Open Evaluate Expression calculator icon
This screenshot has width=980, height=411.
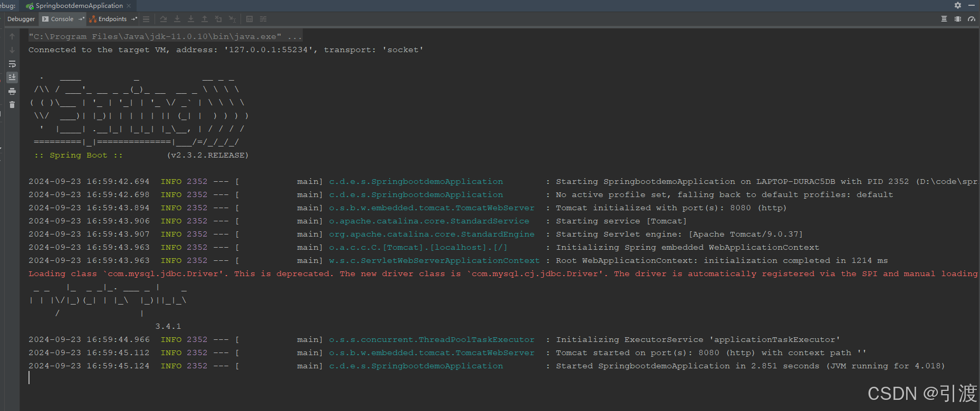coord(249,19)
